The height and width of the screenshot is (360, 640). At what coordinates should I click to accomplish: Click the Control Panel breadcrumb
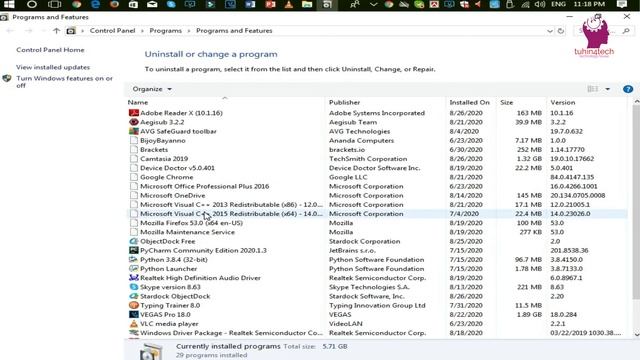click(x=112, y=31)
